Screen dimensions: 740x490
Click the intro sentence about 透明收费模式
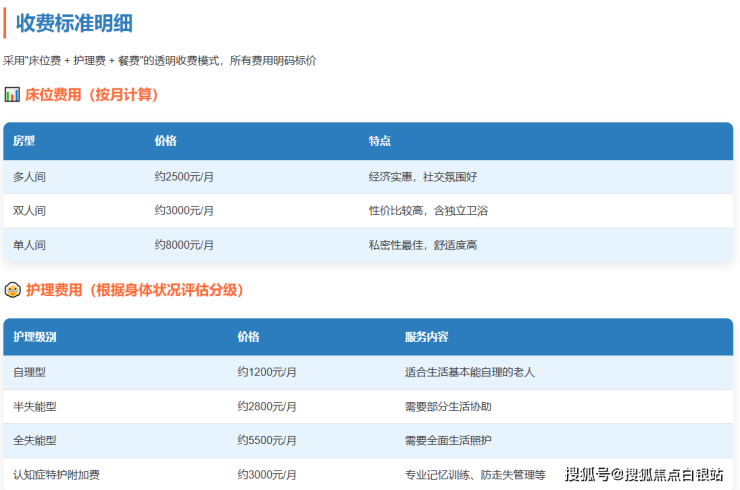160,61
